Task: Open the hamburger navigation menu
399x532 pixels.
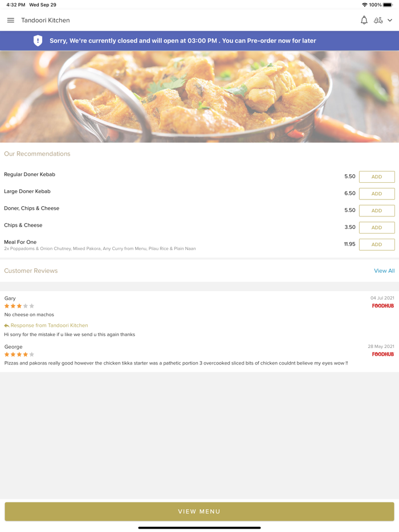Action: (10, 20)
